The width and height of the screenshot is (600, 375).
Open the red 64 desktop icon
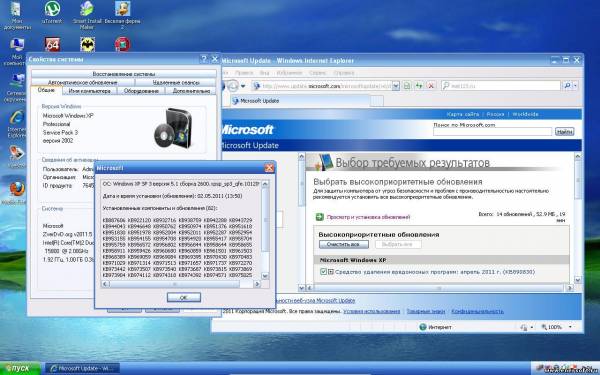tap(52, 45)
